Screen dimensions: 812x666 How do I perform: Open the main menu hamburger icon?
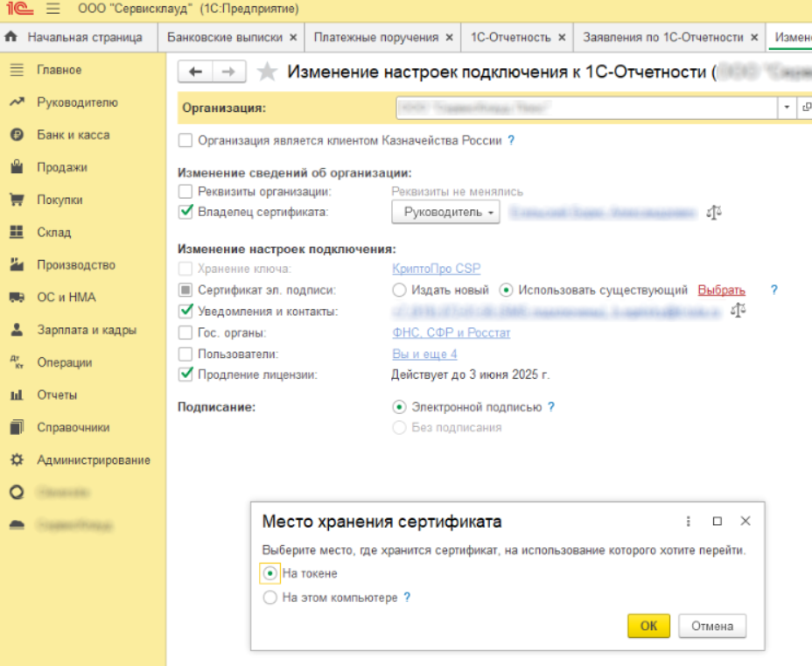click(52, 9)
